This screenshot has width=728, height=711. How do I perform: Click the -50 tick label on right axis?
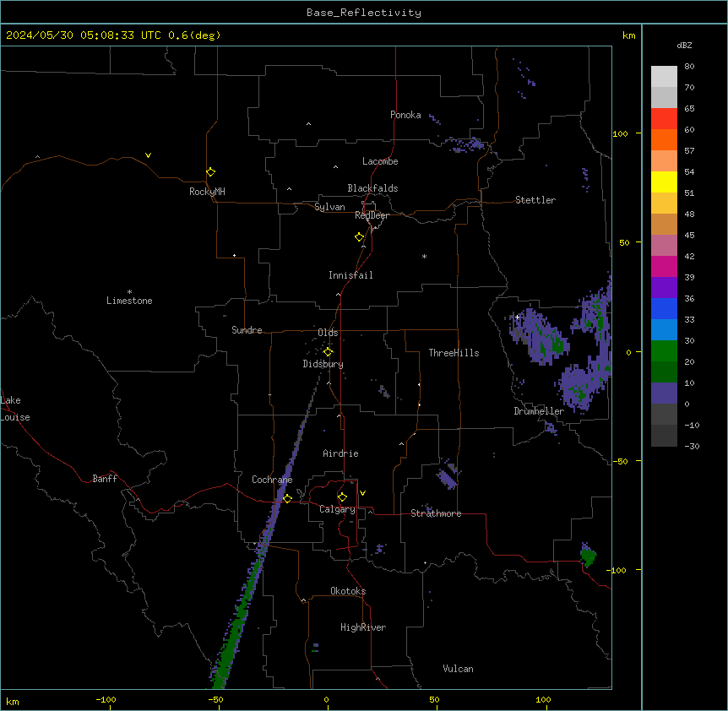(x=620, y=461)
